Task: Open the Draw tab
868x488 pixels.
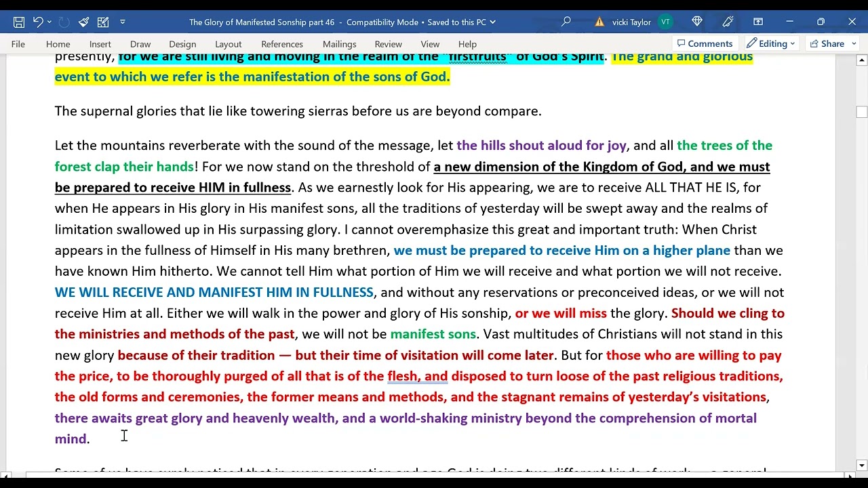Action: [x=140, y=44]
